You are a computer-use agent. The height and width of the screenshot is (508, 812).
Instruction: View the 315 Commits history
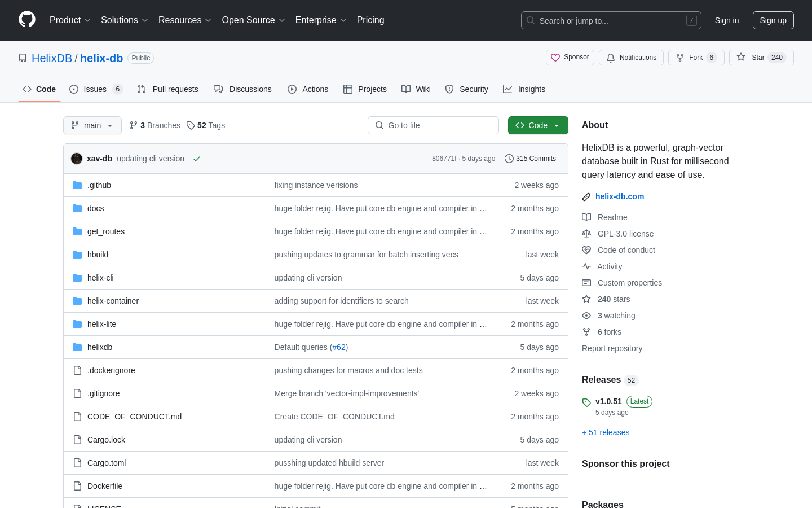click(x=530, y=159)
